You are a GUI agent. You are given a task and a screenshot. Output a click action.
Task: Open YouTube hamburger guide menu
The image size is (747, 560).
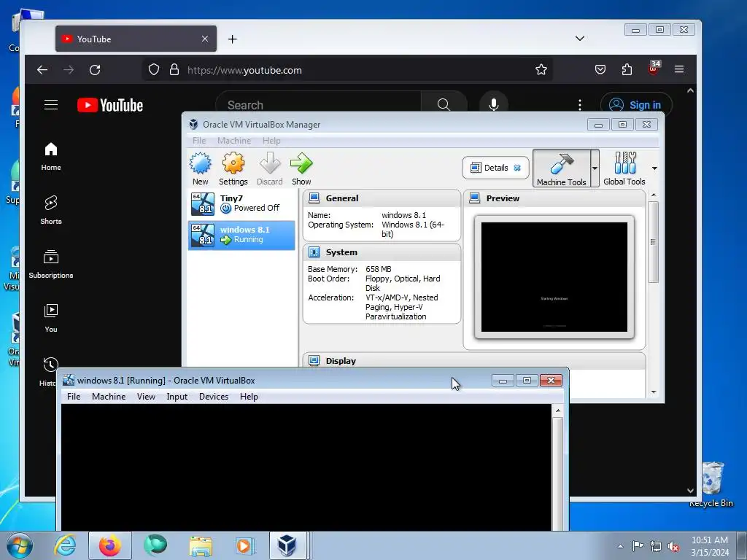click(51, 105)
